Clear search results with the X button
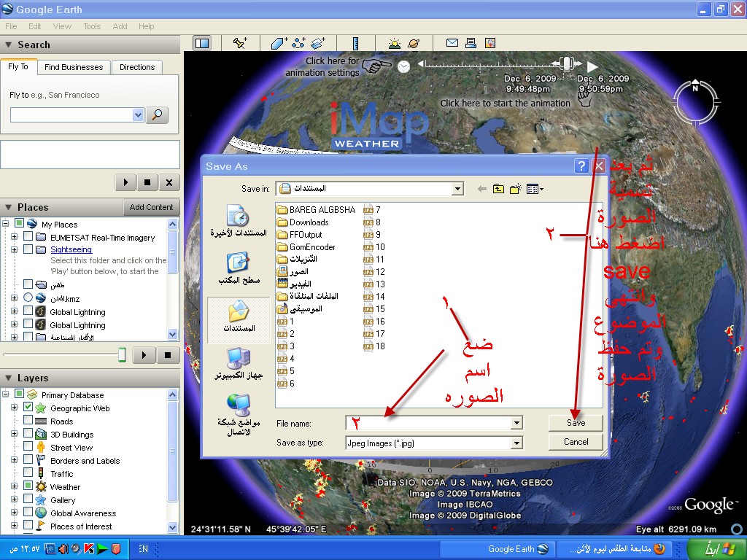This screenshot has height=560, width=747. 169,182
